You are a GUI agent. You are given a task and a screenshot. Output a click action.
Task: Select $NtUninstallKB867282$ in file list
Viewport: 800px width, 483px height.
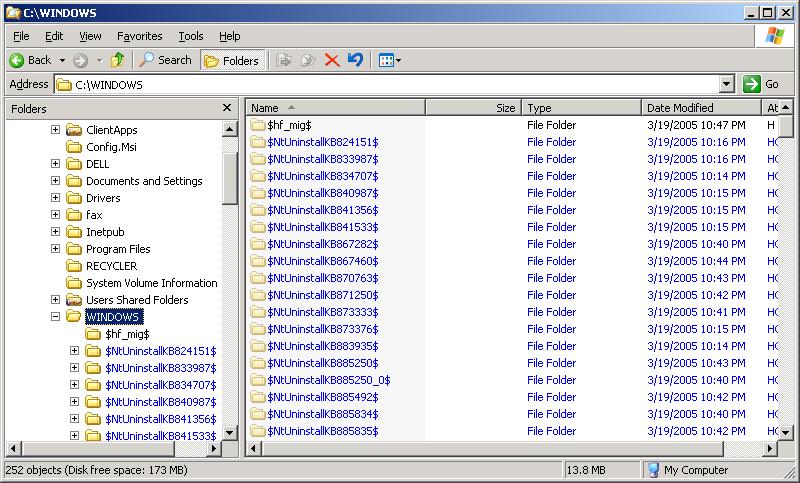point(322,244)
